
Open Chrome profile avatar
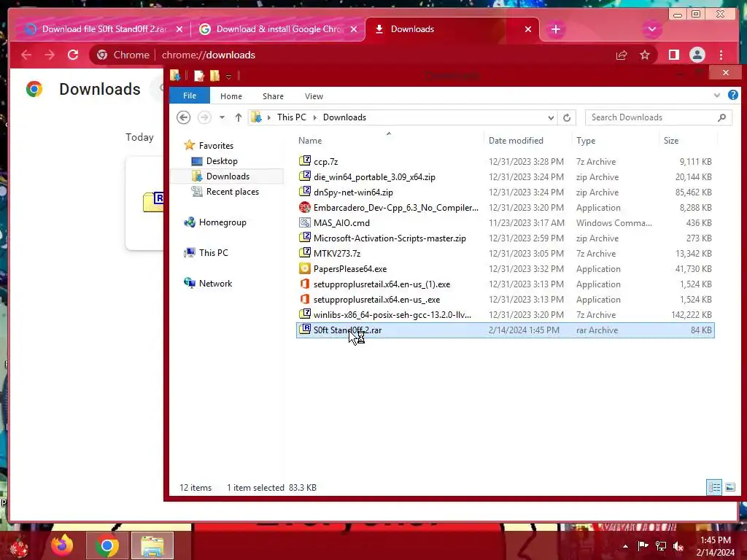coord(697,55)
